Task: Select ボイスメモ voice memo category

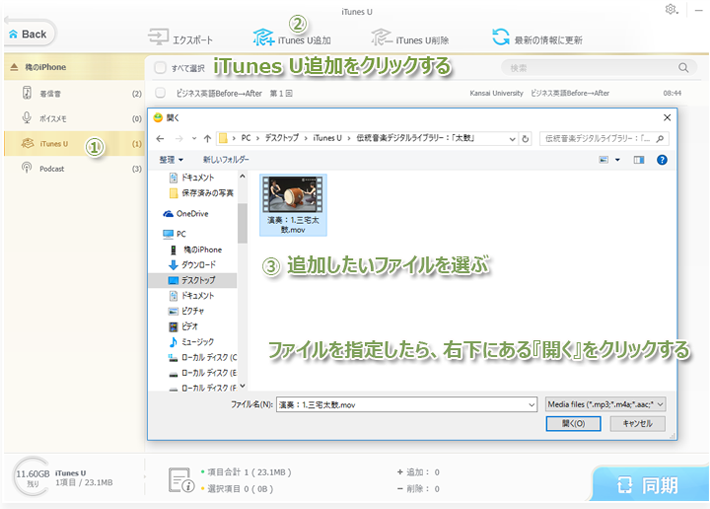Action: [x=74, y=119]
